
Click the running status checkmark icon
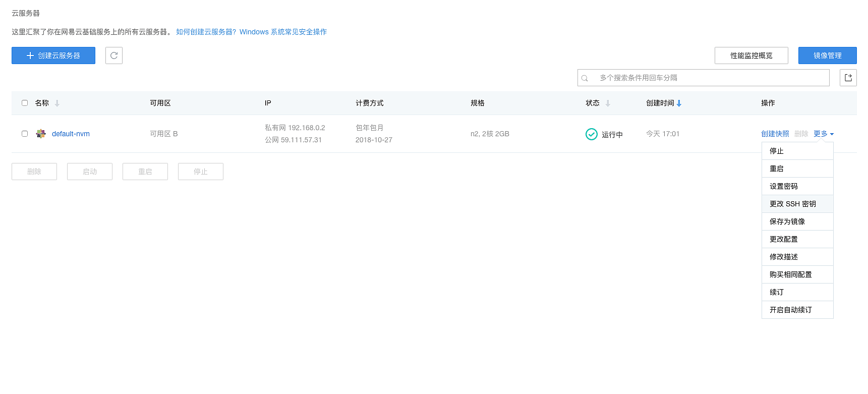tap(591, 134)
